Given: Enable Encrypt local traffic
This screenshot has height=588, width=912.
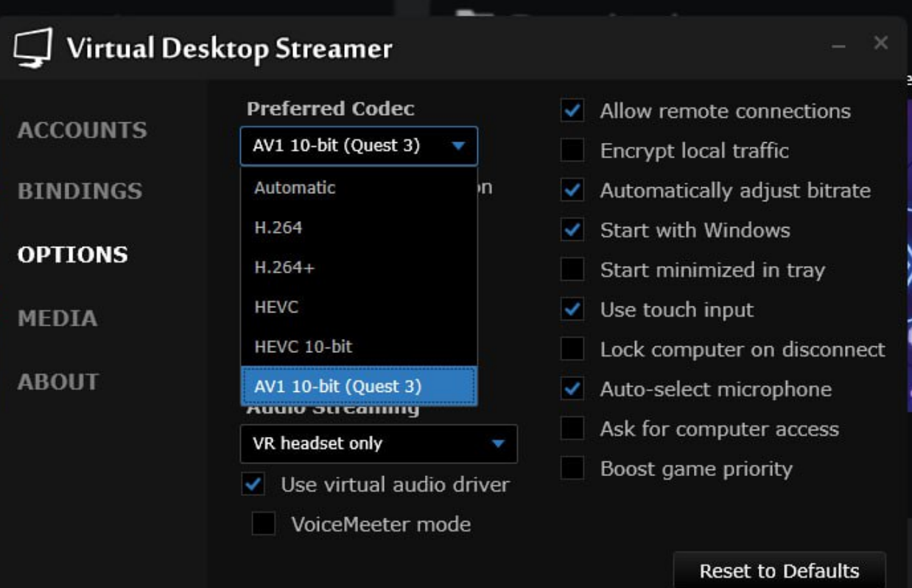Looking at the screenshot, I should pos(572,151).
